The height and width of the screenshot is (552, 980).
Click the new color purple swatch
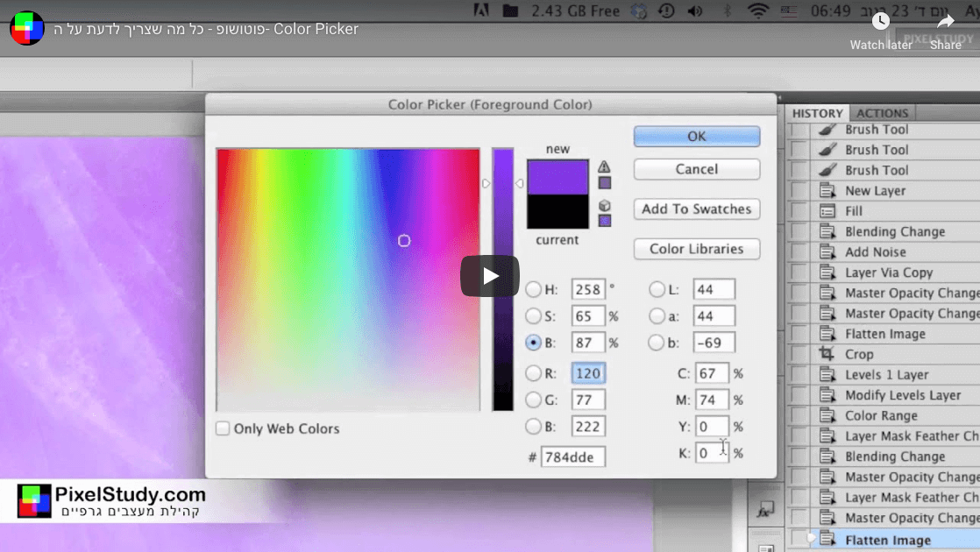click(x=557, y=177)
